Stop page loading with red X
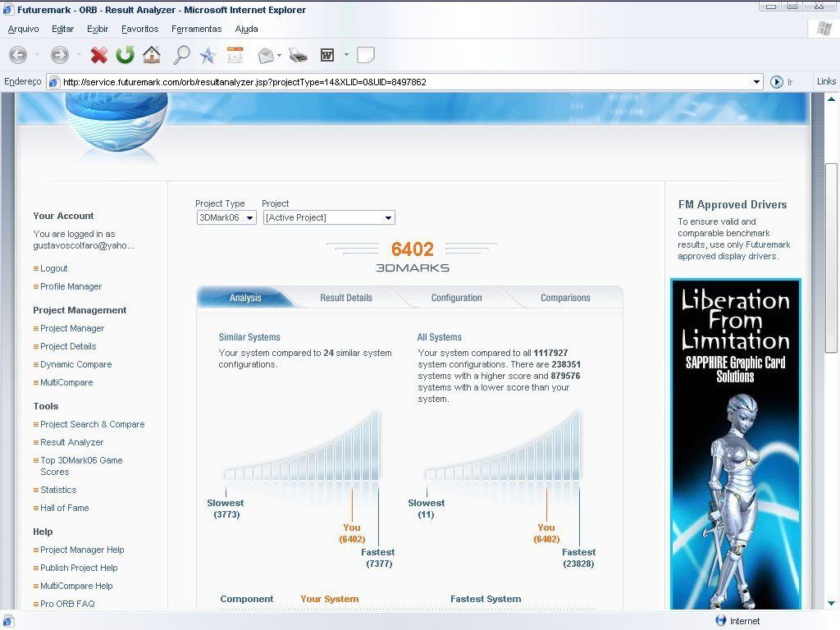 pos(99,55)
